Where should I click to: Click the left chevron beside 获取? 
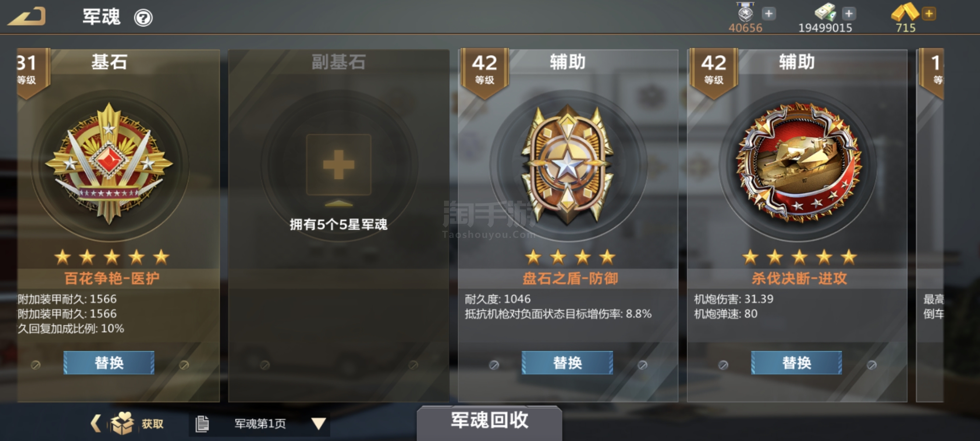[x=96, y=423]
